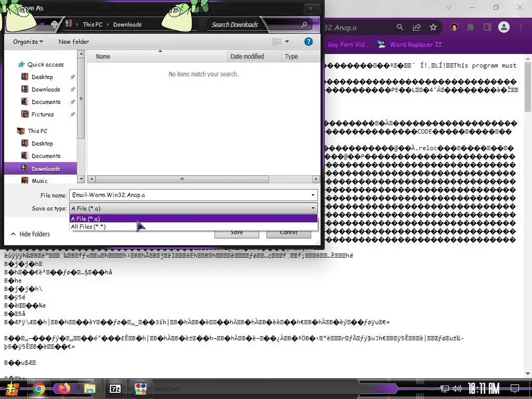Viewport: 532px width, 399px height.
Task: Sort by Date modified column header
Action: 254,56
